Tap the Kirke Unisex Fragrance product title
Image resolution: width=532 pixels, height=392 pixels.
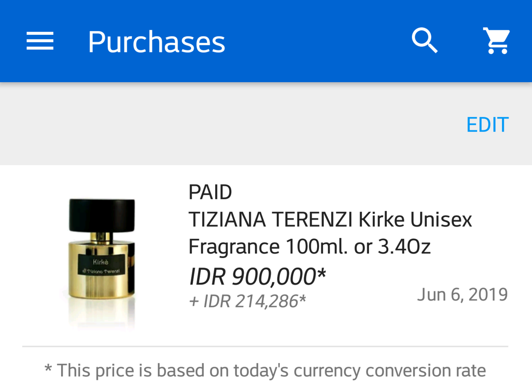[330, 233]
